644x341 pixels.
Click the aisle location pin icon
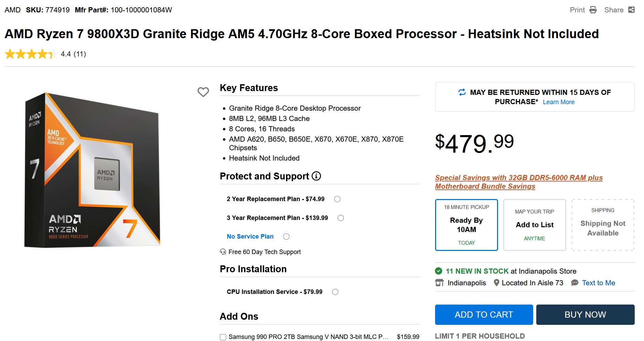(496, 283)
